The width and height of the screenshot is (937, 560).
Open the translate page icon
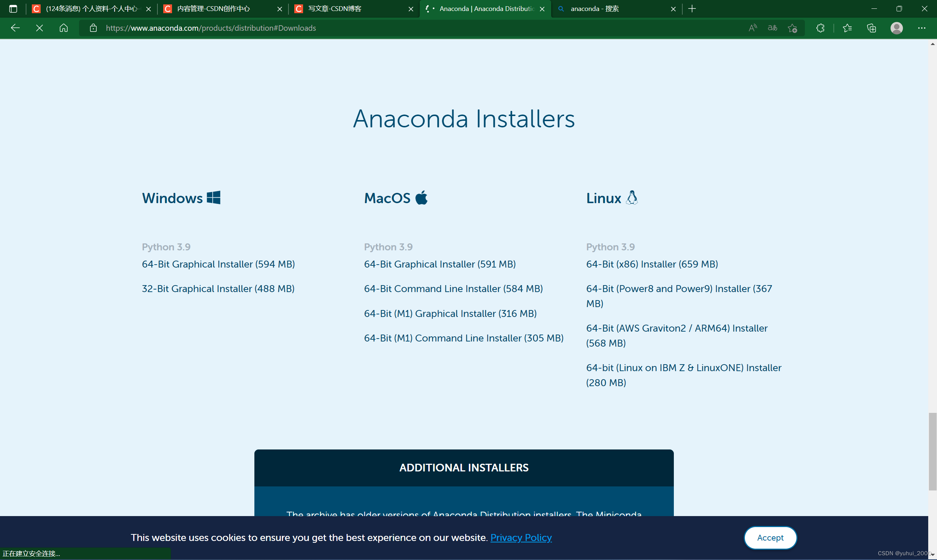tap(772, 28)
